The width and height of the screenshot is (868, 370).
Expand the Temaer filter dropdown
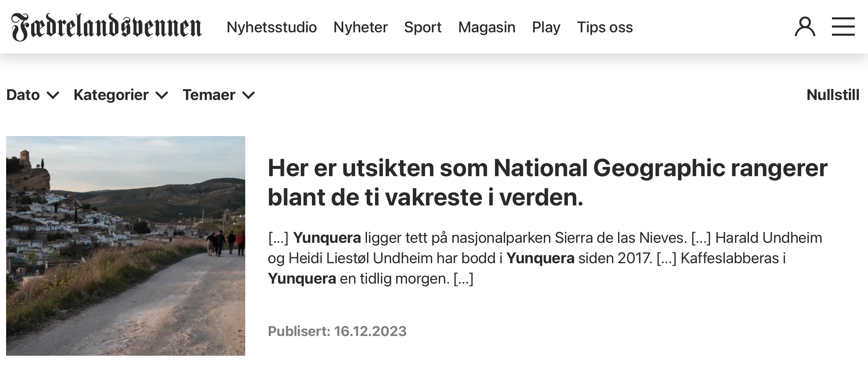coord(219,95)
